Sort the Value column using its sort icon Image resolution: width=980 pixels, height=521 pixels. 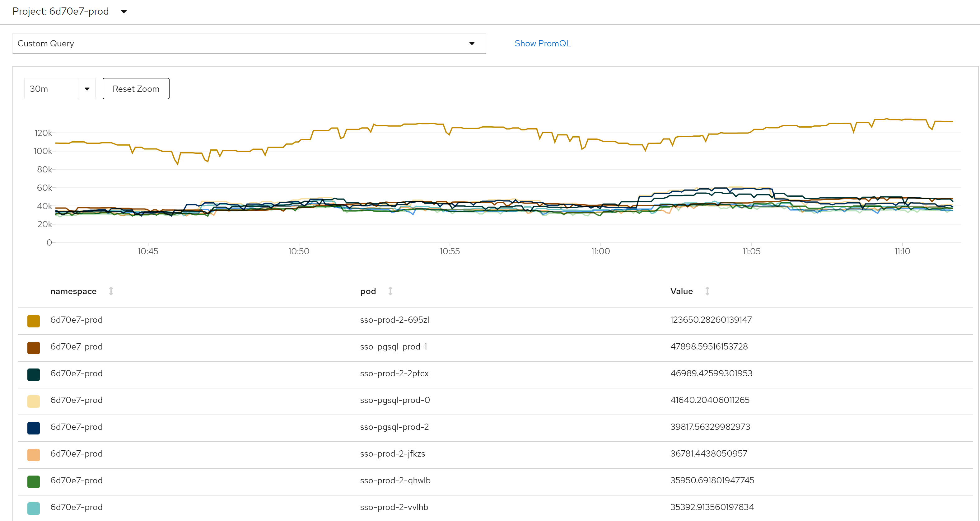pyautogui.click(x=707, y=291)
